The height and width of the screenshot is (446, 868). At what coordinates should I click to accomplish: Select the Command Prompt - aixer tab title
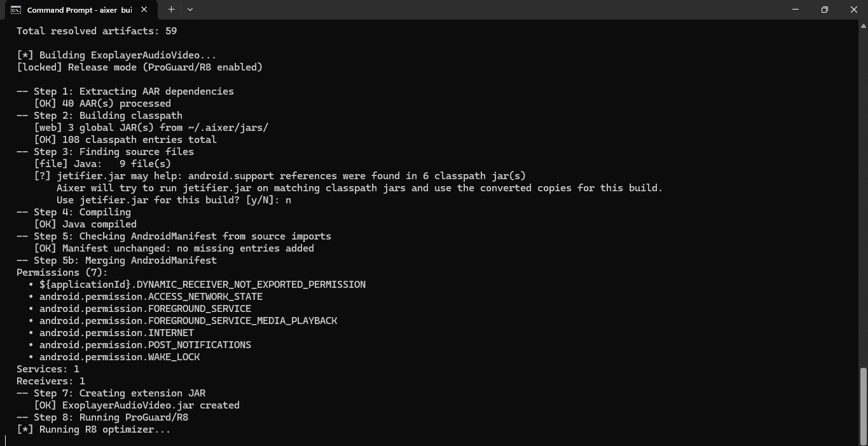tap(79, 10)
